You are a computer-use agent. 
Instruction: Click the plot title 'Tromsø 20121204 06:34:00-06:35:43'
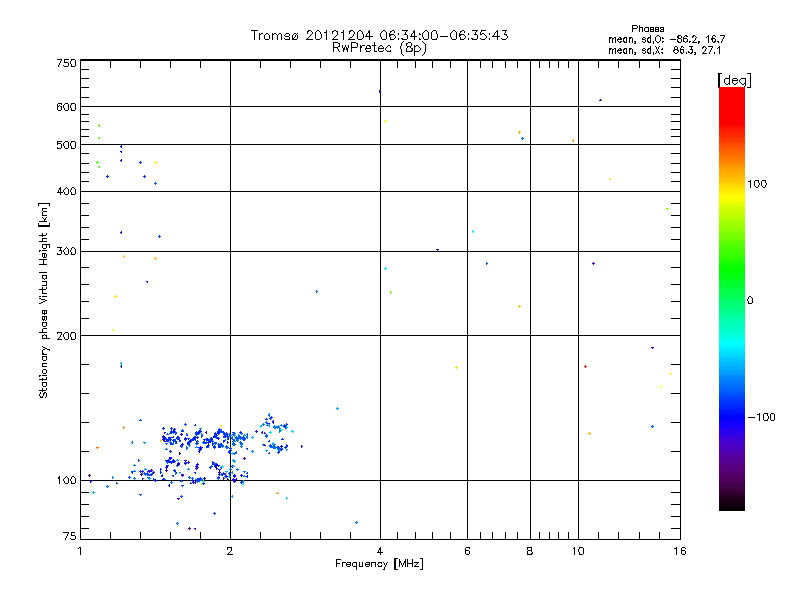point(379,35)
